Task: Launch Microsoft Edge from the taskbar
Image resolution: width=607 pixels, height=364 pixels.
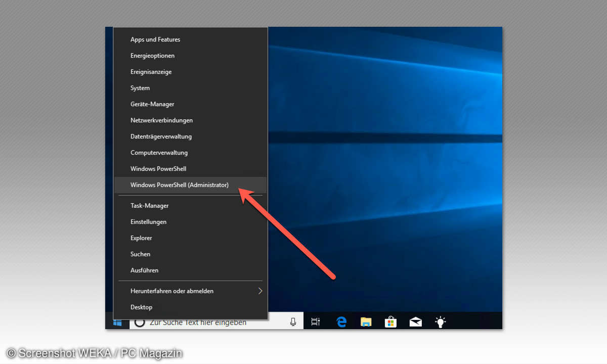Action: point(341,322)
